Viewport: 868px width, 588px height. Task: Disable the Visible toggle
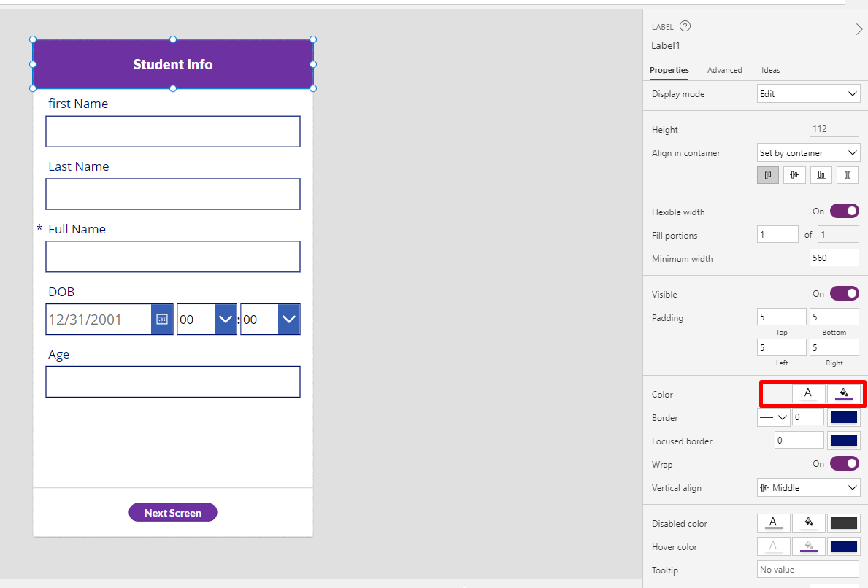(x=844, y=294)
